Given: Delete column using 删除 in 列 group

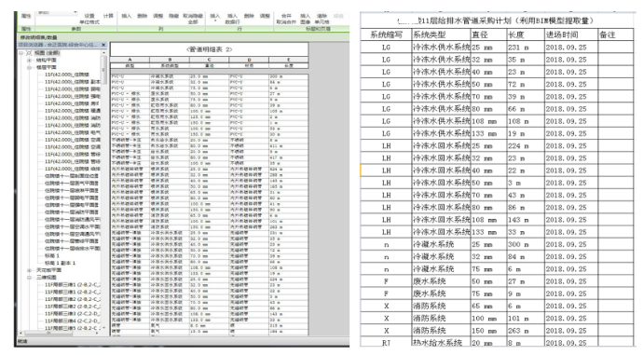Looking at the screenshot, I should pos(142,16).
